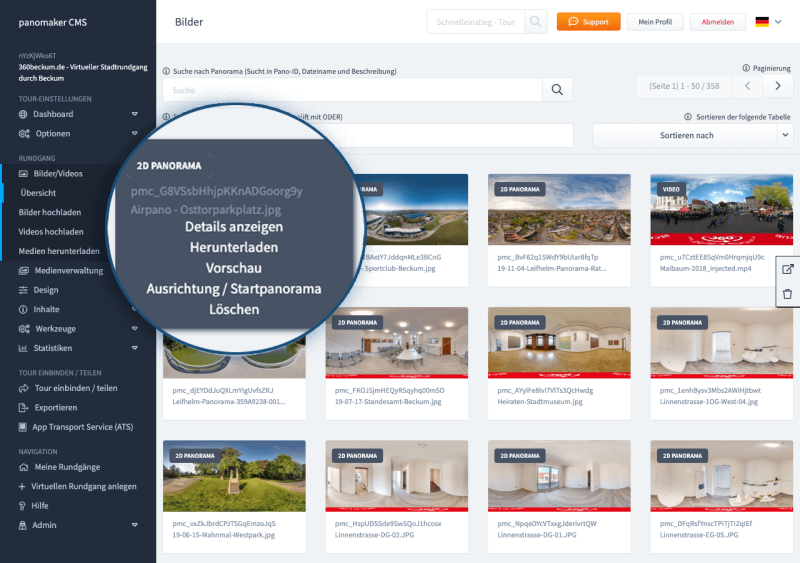
Task: Choose Löschen in the context menu
Action: (233, 310)
